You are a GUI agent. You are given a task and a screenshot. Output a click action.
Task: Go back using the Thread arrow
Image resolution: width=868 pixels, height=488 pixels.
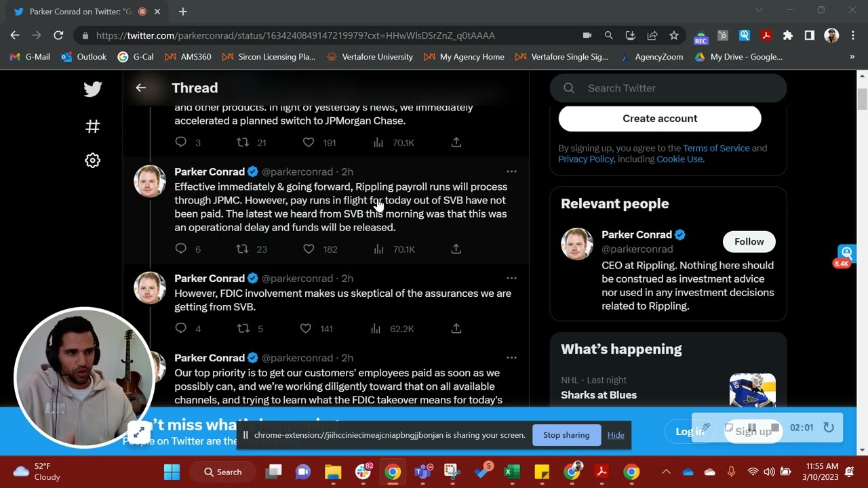(140, 87)
